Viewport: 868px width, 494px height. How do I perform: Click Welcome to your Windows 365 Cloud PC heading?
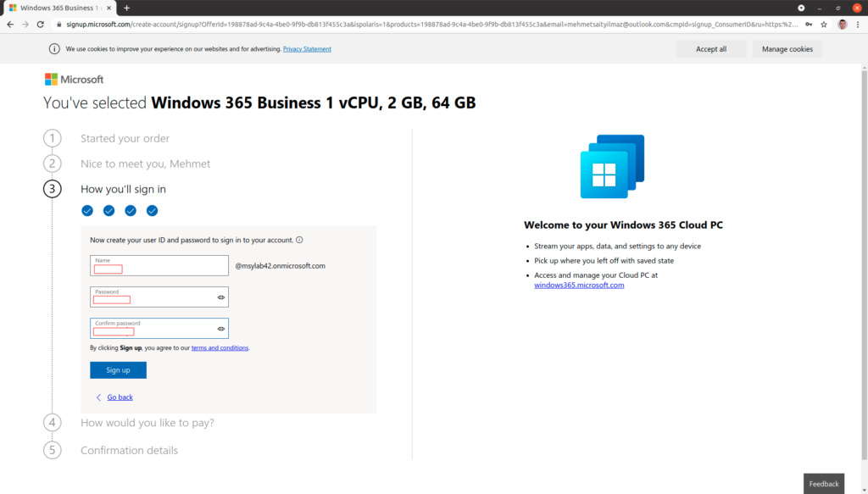click(623, 225)
